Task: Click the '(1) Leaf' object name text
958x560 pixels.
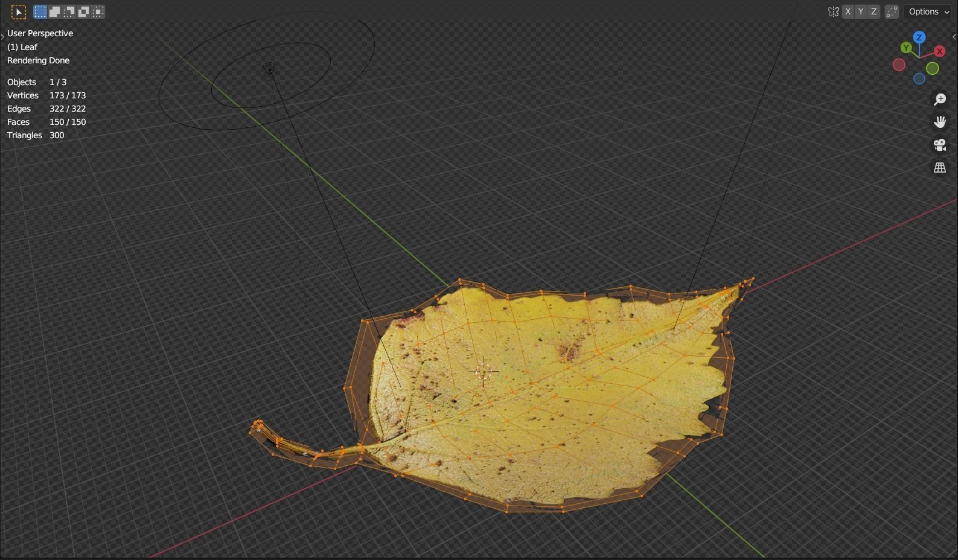Action: click(22, 46)
